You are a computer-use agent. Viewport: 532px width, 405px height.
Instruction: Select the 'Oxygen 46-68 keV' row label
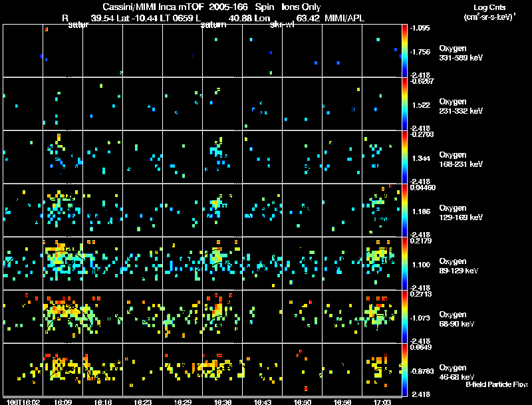(457, 372)
